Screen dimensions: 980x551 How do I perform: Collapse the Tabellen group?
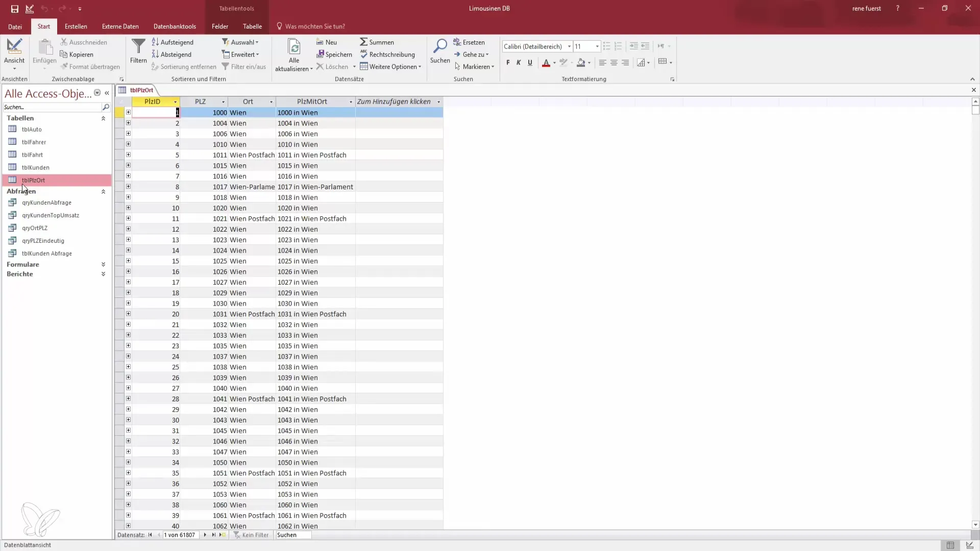coord(103,118)
